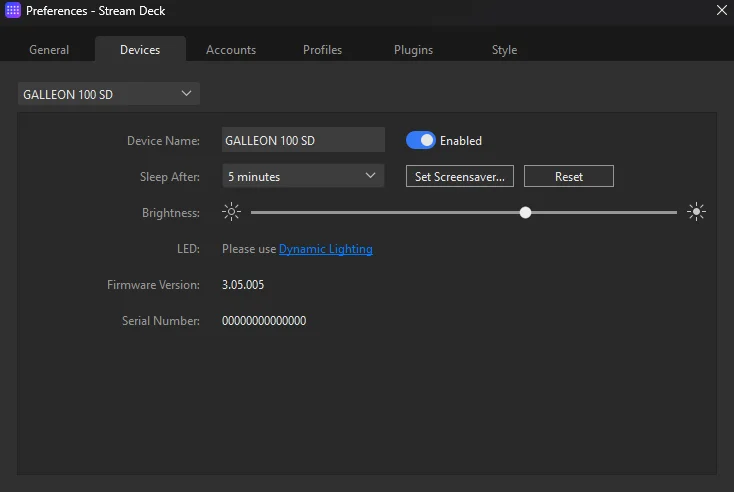This screenshot has height=492, width=734.
Task: Click the Stream Deck app icon in title bar
Action: click(x=13, y=10)
